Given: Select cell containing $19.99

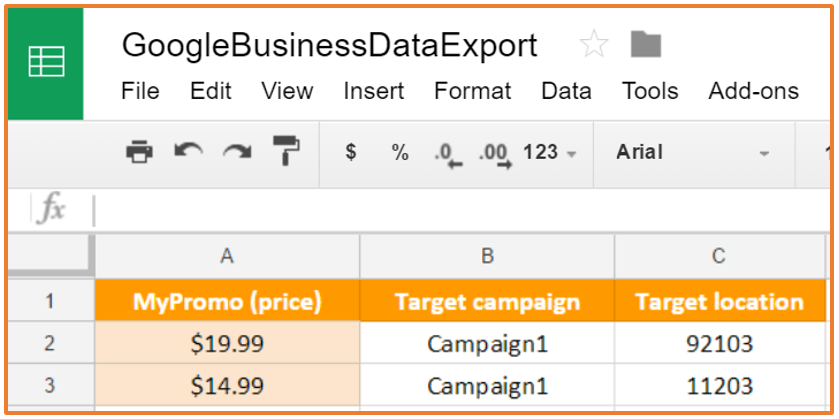Looking at the screenshot, I should pos(227,344).
